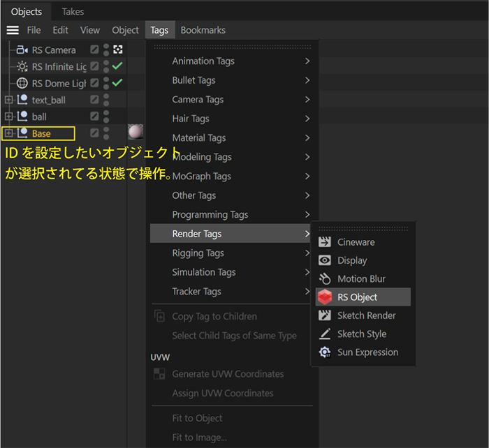489x448 pixels.
Task: Click the Sketch Style pencil icon
Action: pyautogui.click(x=325, y=334)
